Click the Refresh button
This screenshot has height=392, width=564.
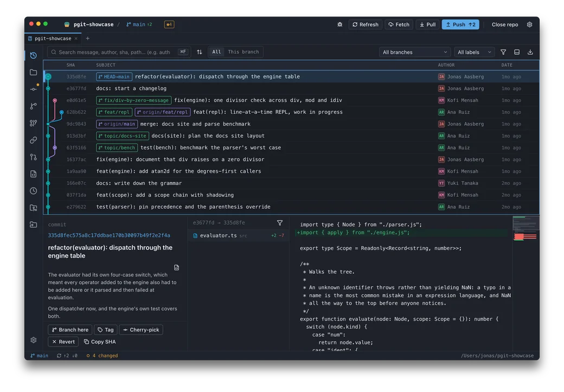366,24
